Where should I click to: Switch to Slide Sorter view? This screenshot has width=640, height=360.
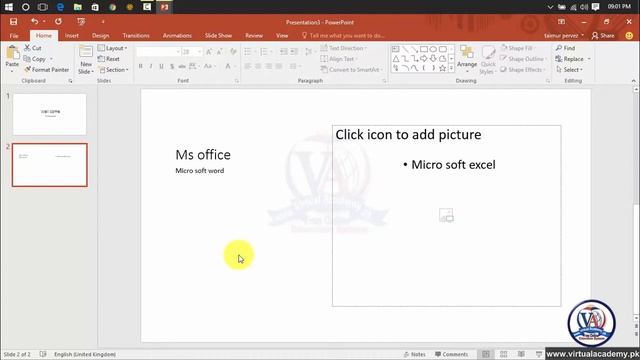click(504, 354)
